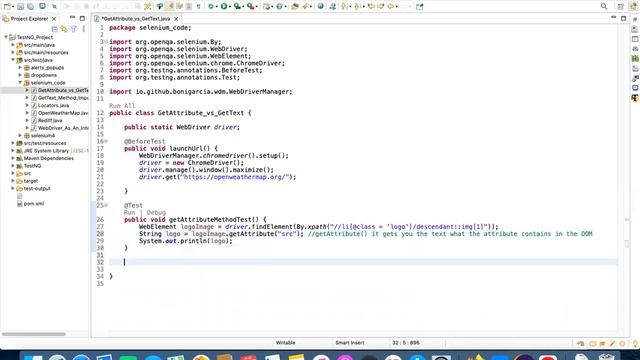Click the Next Annotation toolbar icon
This screenshot has width=640, height=360.
point(344,7)
